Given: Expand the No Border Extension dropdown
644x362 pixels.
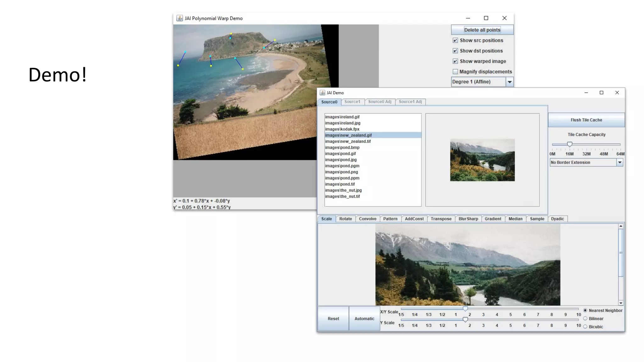Looking at the screenshot, I should point(619,162).
